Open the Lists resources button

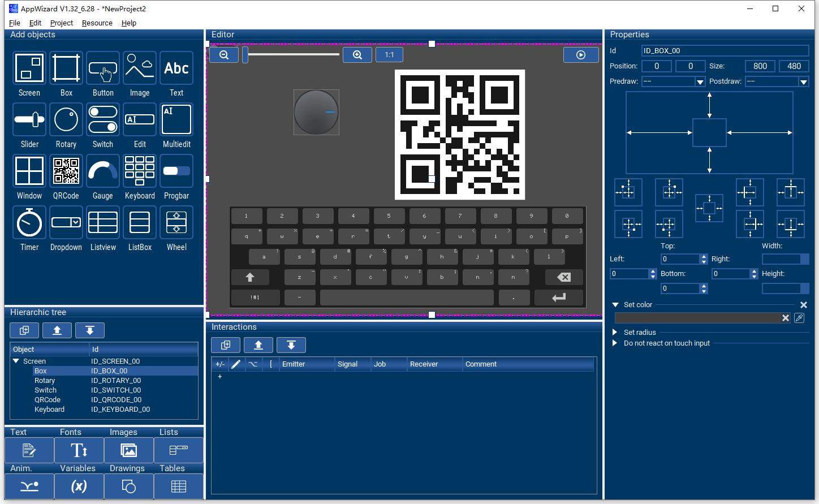tap(179, 450)
